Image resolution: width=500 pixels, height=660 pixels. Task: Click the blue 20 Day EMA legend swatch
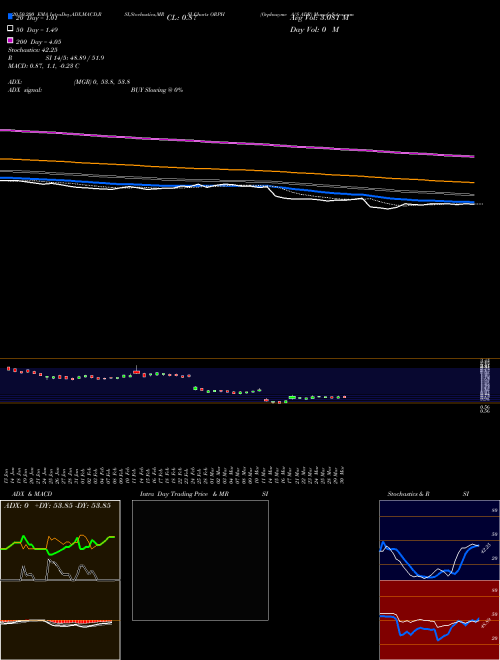[10, 16]
